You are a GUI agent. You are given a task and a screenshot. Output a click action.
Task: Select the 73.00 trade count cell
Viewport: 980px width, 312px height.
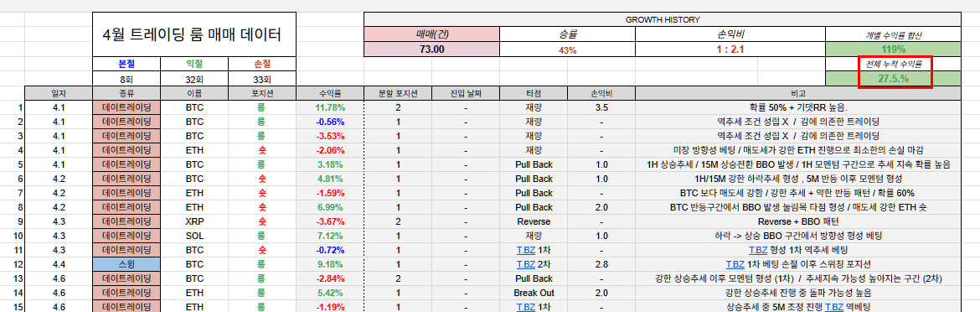pyautogui.click(x=432, y=49)
